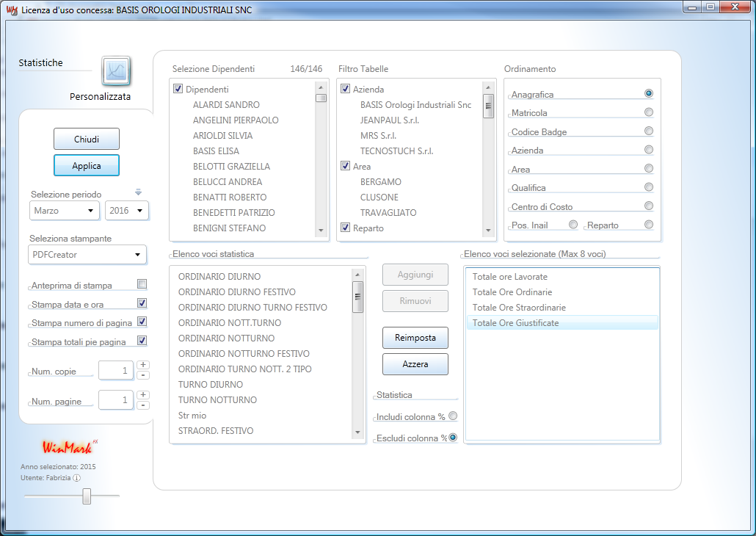Enable Anteprima di stampa checkbox
The image size is (756, 536).
(142, 284)
